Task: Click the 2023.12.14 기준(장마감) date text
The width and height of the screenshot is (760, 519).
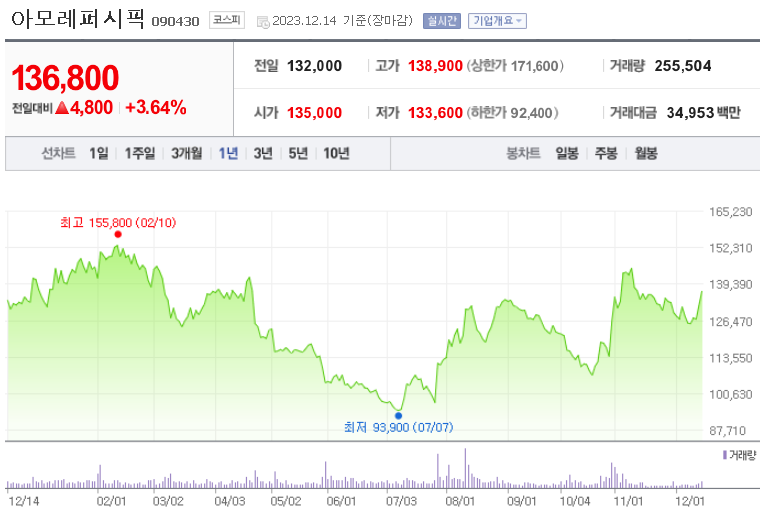Action: [x=342, y=21]
